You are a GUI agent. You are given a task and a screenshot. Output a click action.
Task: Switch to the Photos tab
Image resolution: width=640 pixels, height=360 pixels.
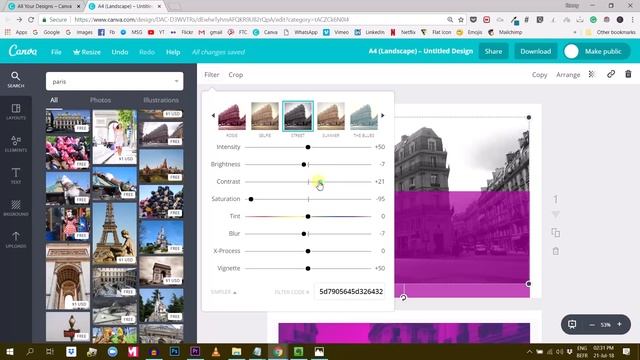tap(100, 100)
